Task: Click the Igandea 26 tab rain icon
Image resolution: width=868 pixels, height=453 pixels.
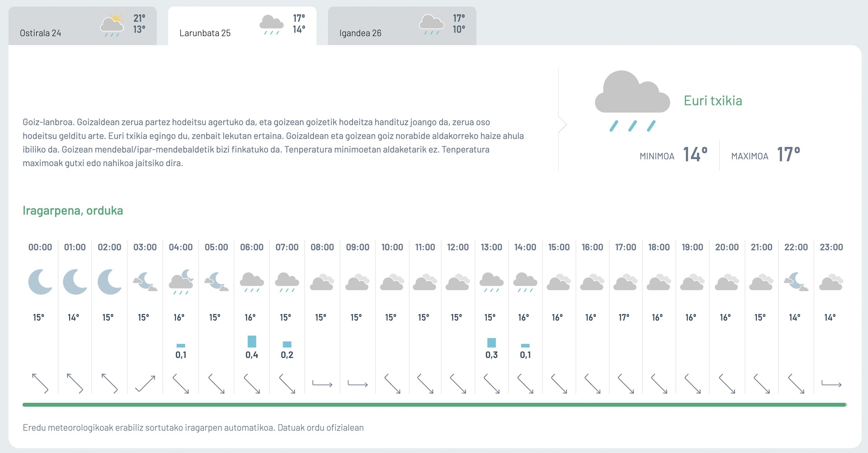Action: 432,24
